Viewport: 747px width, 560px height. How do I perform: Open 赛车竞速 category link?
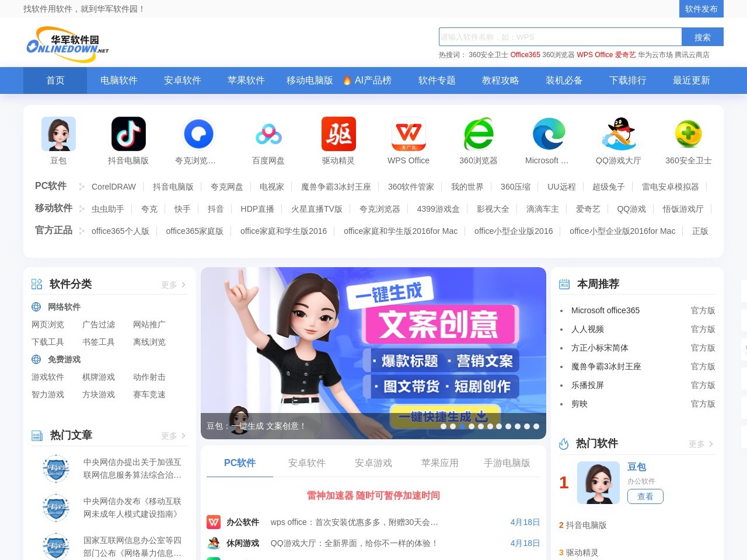[149, 394]
